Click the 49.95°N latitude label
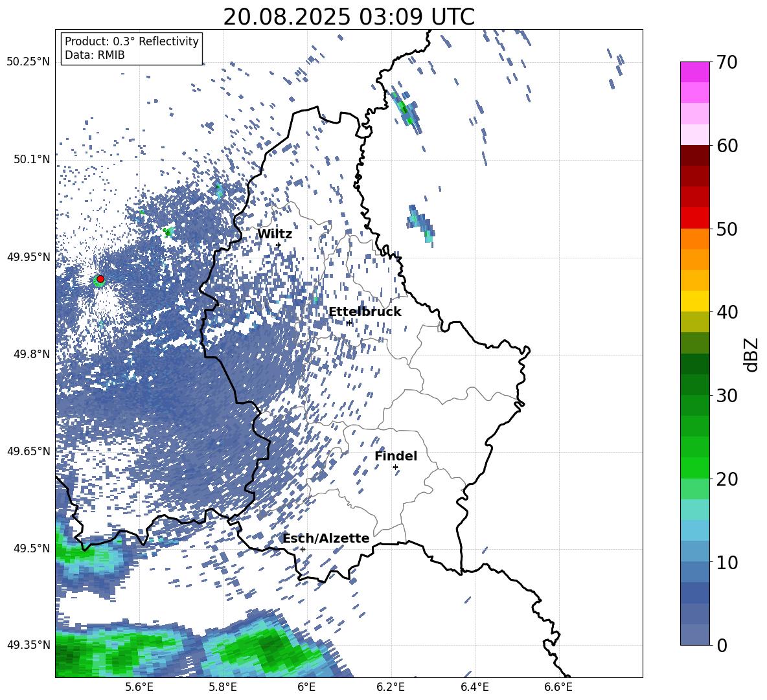Viewport: 767px width, 700px height. tap(29, 256)
